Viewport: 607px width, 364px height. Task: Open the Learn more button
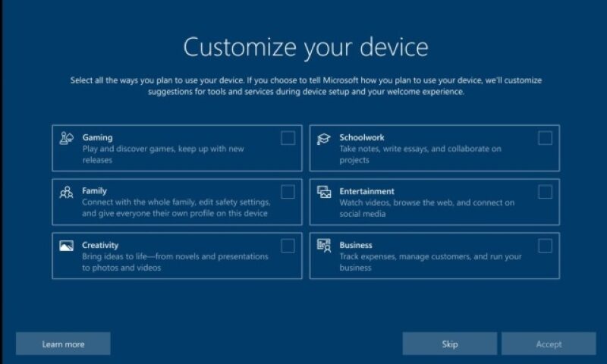click(63, 344)
